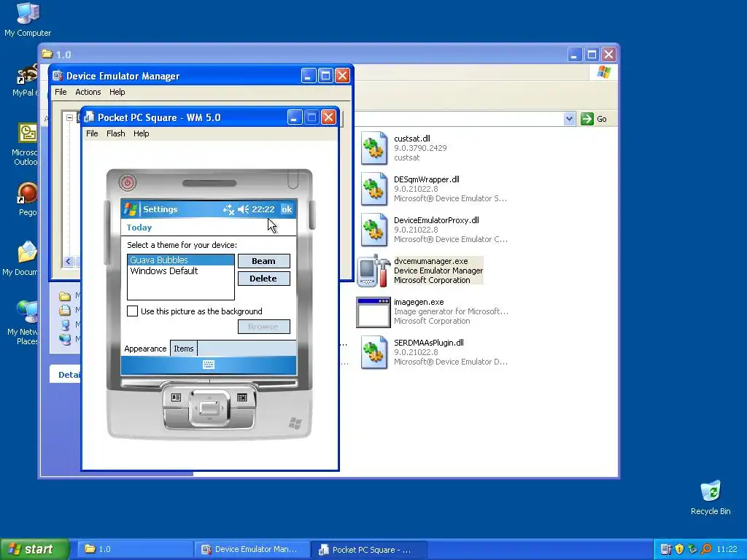Tap ok in the Settings title bar
Screen dimensions: 747x560
click(x=286, y=209)
